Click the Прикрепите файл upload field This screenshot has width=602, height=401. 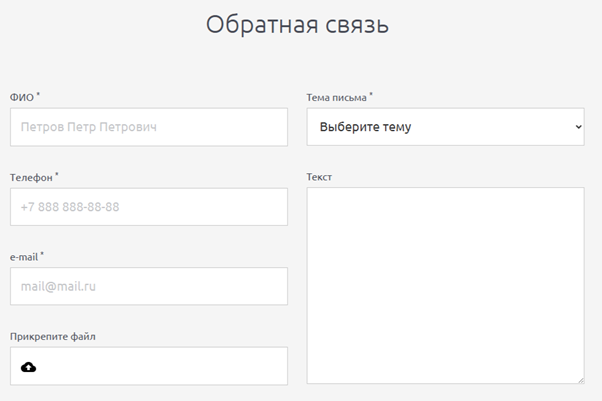click(149, 366)
